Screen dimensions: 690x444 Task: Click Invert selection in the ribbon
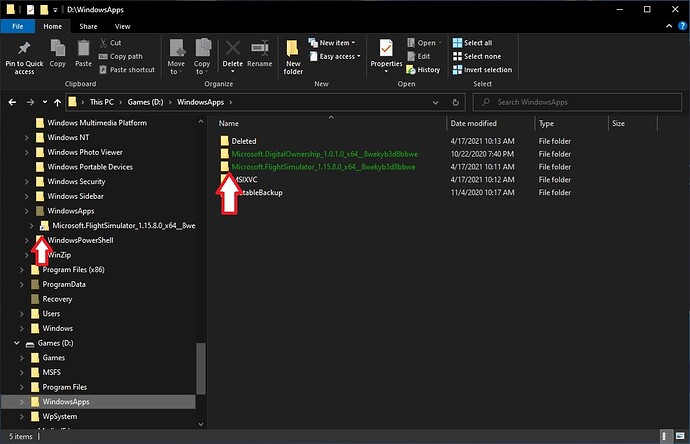(x=483, y=70)
